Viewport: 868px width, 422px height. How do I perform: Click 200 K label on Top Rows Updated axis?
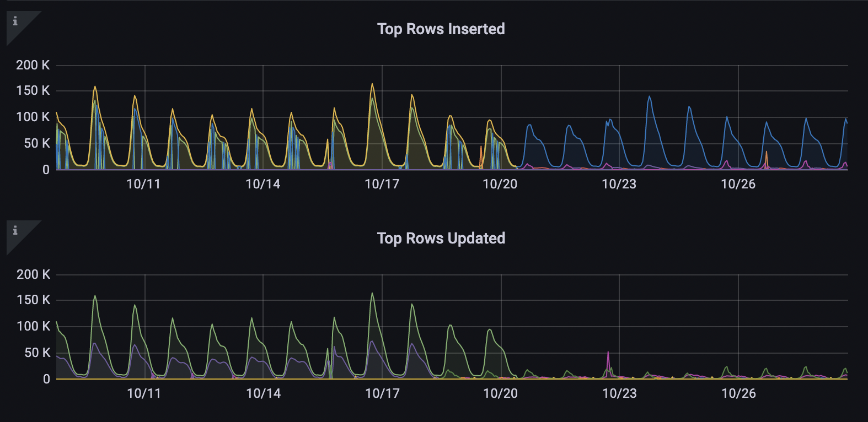click(x=33, y=274)
